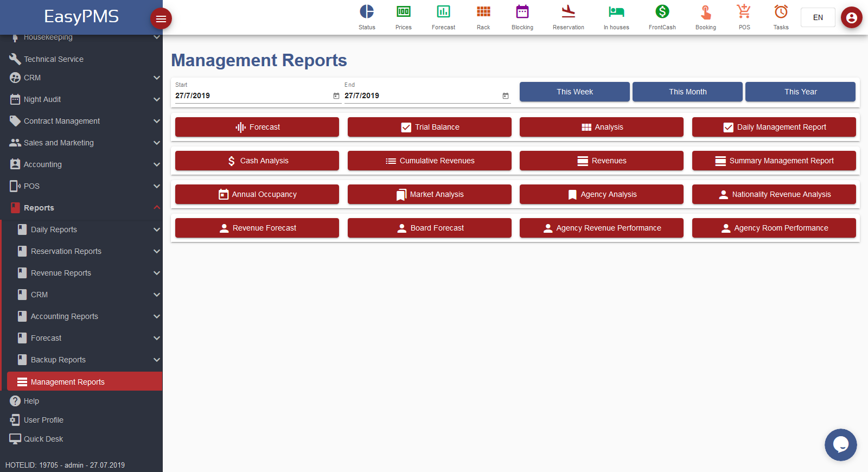Toggle the red hamburger sidebar button

tap(161, 19)
